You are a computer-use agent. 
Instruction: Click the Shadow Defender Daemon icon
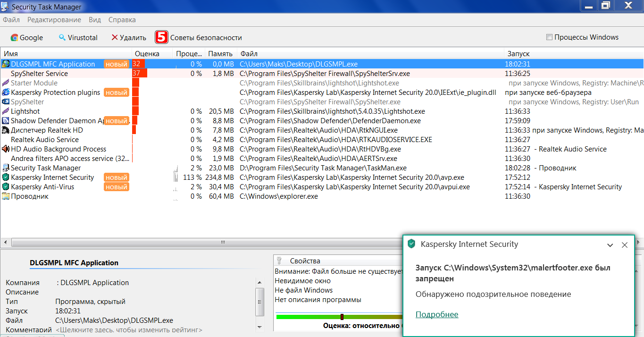pos(6,121)
